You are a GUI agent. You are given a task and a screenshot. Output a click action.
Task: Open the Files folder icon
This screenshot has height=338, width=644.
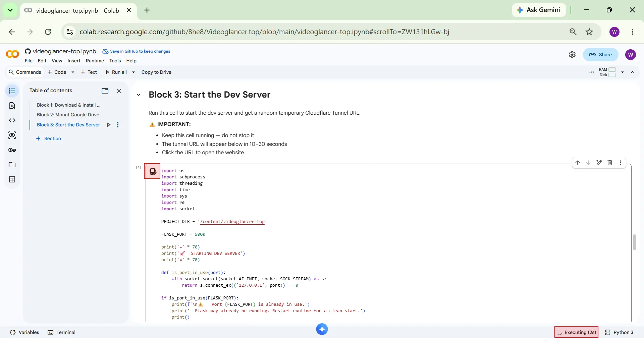click(x=12, y=165)
